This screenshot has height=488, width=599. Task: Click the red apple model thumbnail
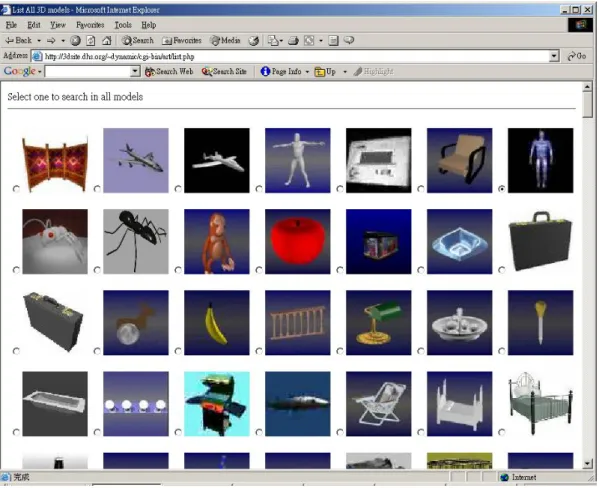pyautogui.click(x=298, y=242)
